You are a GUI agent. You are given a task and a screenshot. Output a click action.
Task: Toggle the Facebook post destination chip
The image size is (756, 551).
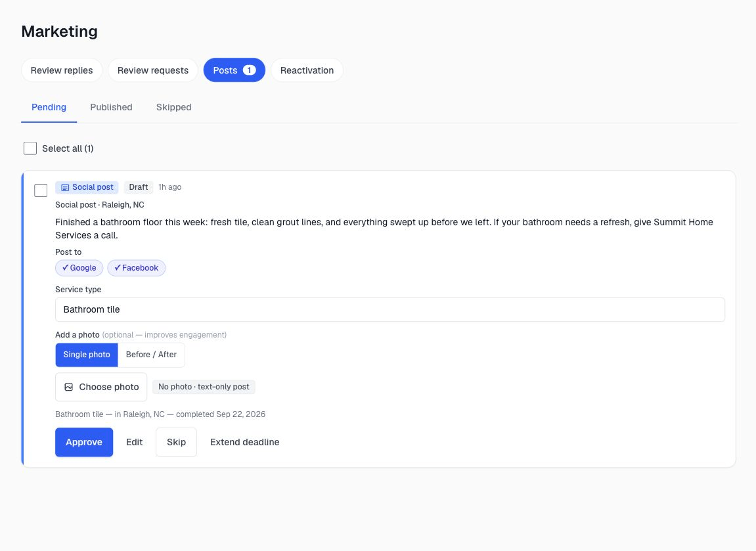(137, 268)
